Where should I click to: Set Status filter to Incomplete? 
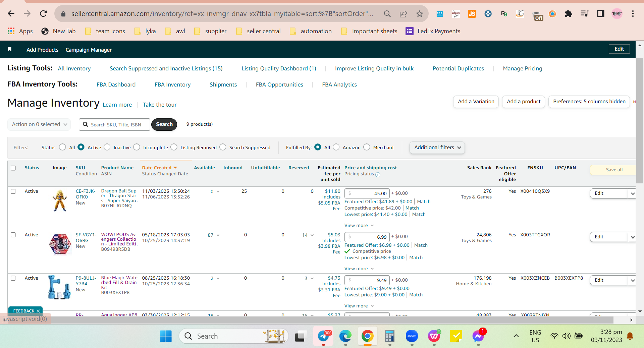[x=137, y=147]
